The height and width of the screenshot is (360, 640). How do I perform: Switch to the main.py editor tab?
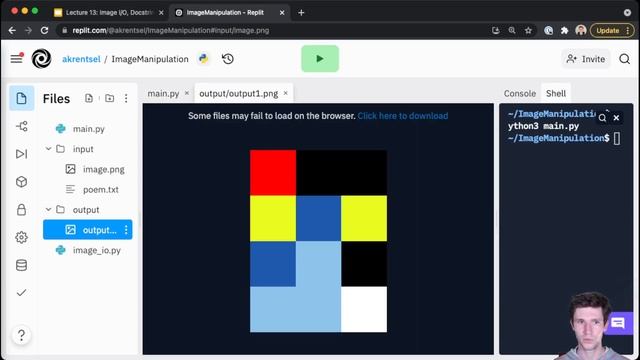tap(163, 93)
